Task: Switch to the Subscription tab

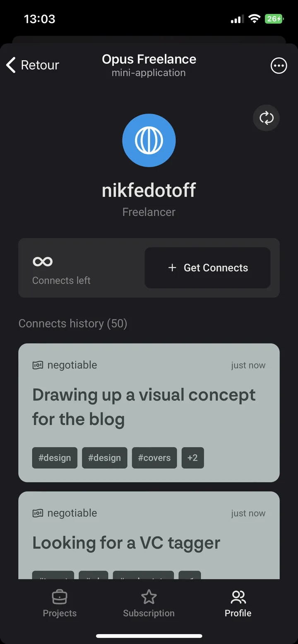Action: pyautogui.click(x=149, y=603)
